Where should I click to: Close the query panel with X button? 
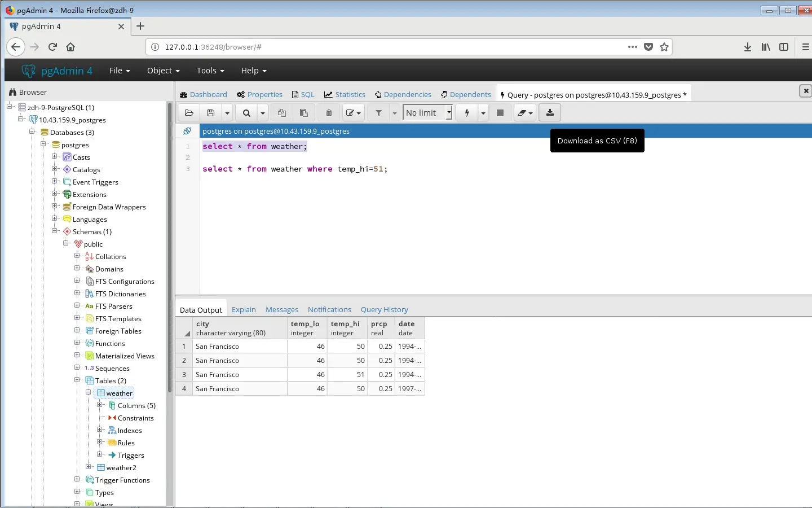[x=806, y=91]
